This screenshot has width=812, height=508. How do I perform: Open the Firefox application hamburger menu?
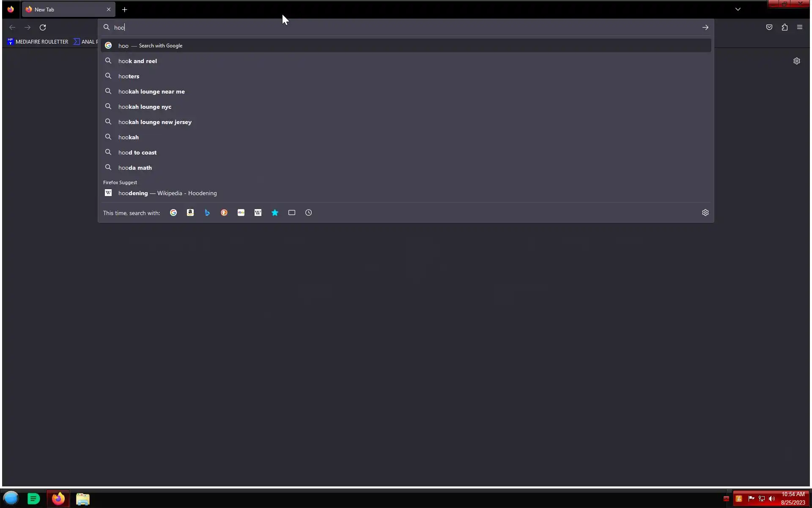(x=800, y=28)
